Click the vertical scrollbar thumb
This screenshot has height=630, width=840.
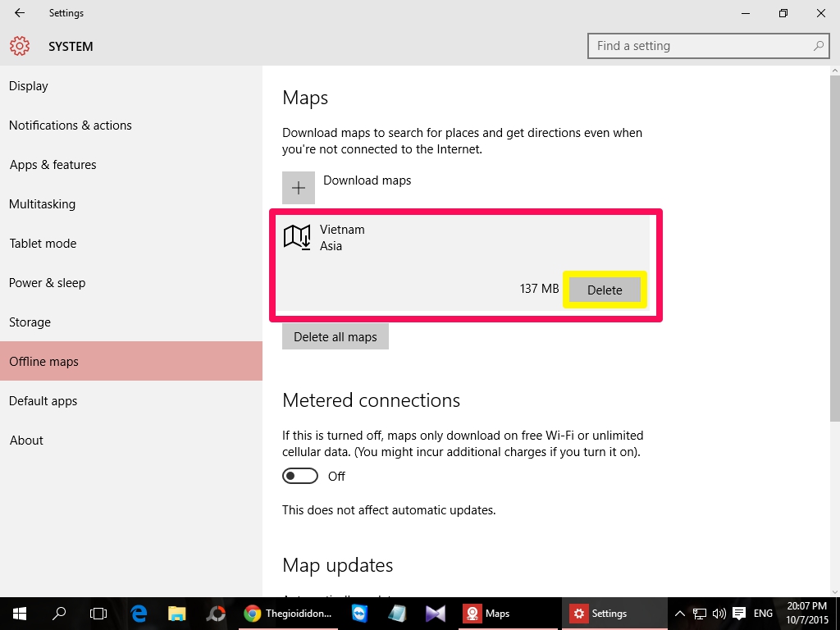tap(834, 248)
